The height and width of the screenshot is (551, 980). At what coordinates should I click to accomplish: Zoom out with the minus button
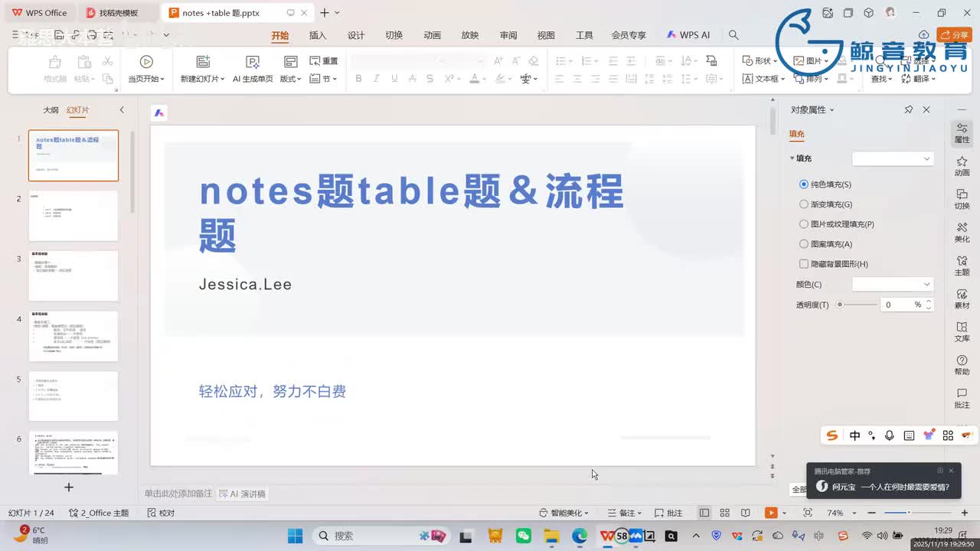click(872, 513)
